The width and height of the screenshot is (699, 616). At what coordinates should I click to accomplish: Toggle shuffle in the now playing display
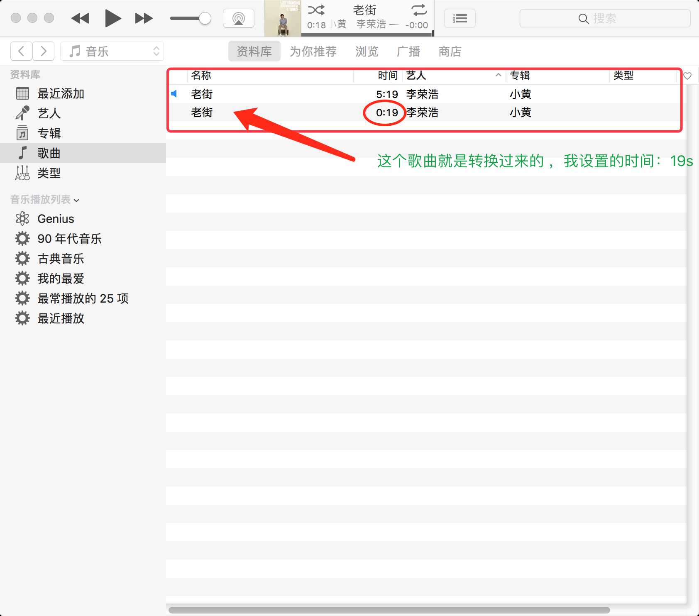pos(316,10)
